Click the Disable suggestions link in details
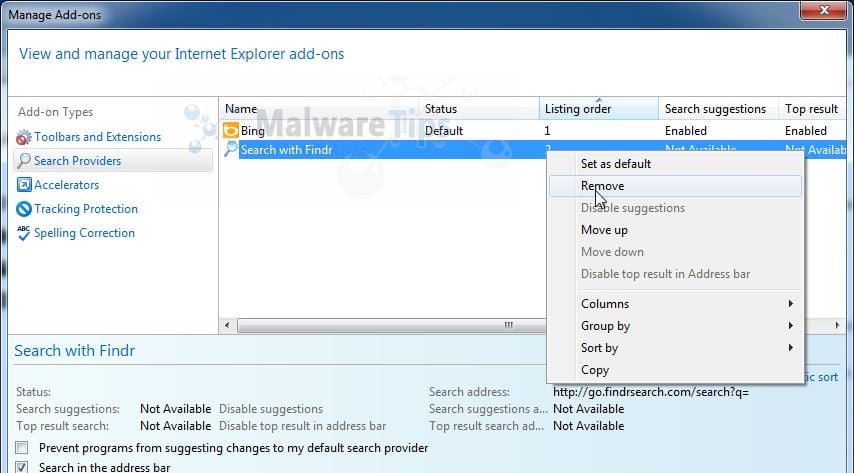Viewport: 854px width, 473px height. [x=271, y=409]
